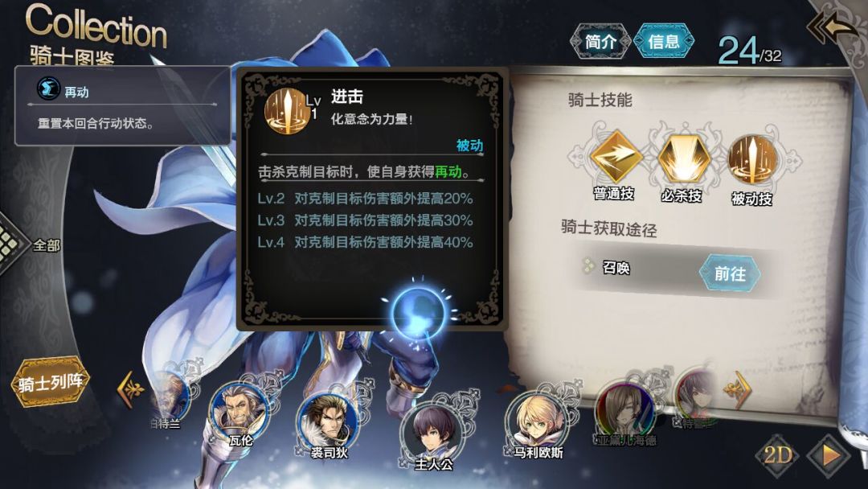Select knight portrait 裘司狄
Viewport: 868px width, 489px height.
326,425
